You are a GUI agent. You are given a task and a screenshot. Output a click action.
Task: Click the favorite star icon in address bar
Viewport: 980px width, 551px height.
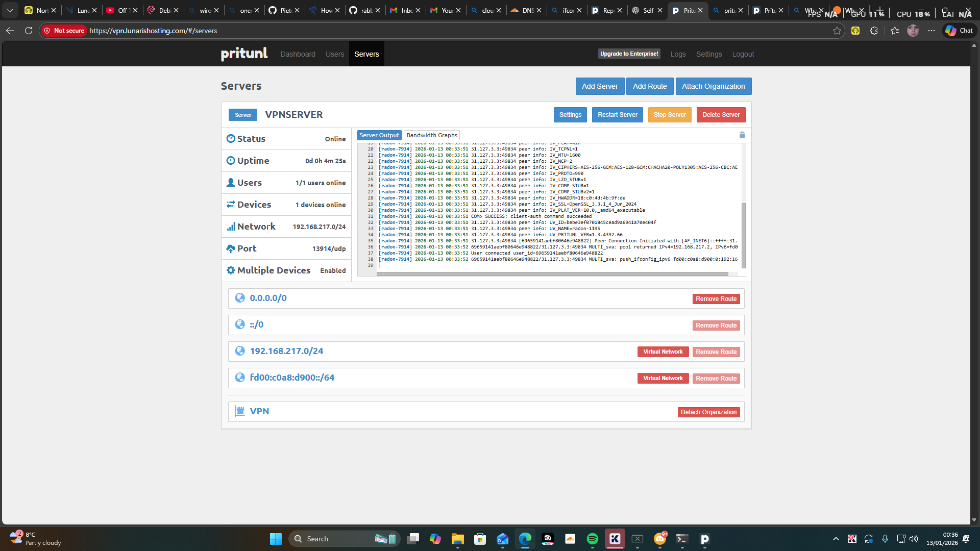(x=837, y=31)
